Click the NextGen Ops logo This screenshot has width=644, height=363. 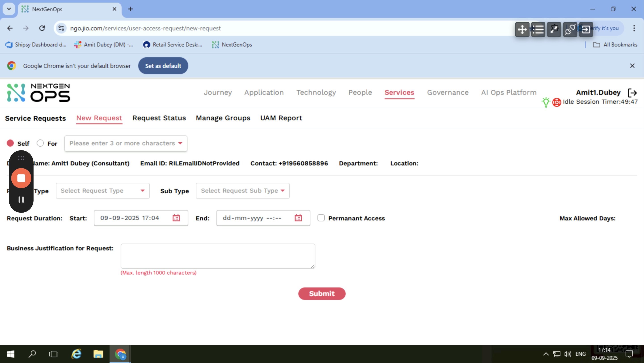pos(38,93)
